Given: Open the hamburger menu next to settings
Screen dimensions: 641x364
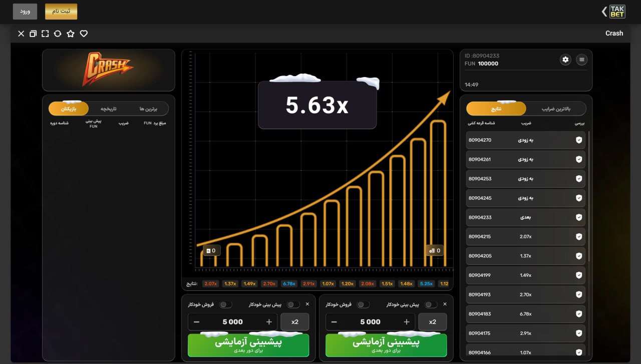Looking at the screenshot, I should pyautogui.click(x=581, y=60).
